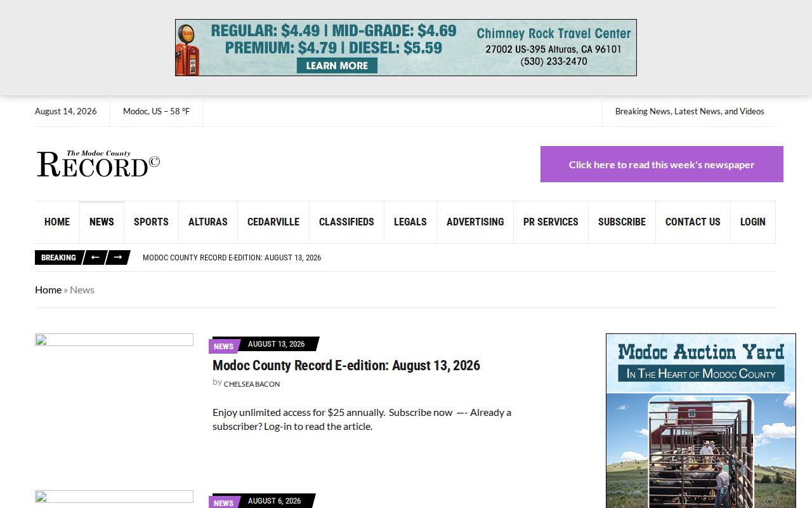The image size is (812, 508).
Task: Open the Modoc Auction Yard sidebar ad
Action: tap(701, 420)
